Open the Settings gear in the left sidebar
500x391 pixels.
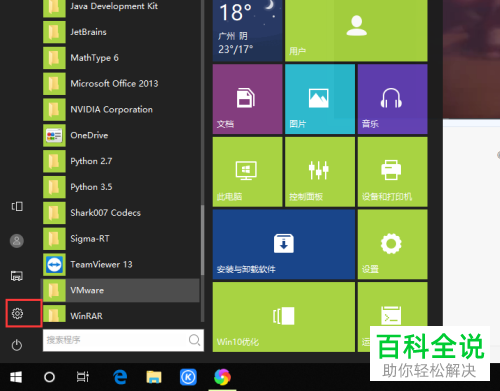(17, 313)
